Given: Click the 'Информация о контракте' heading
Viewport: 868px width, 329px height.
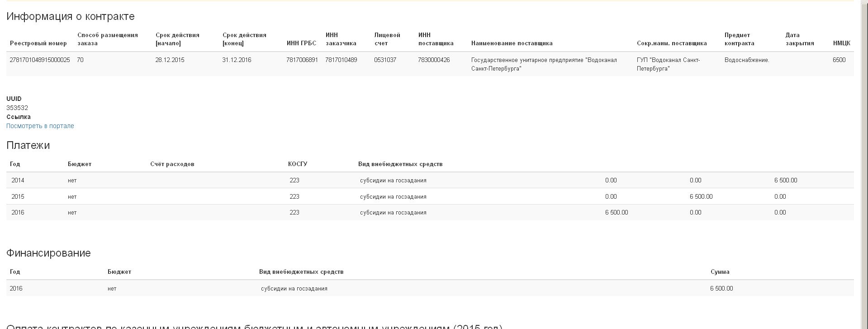Looking at the screenshot, I should (71, 16).
